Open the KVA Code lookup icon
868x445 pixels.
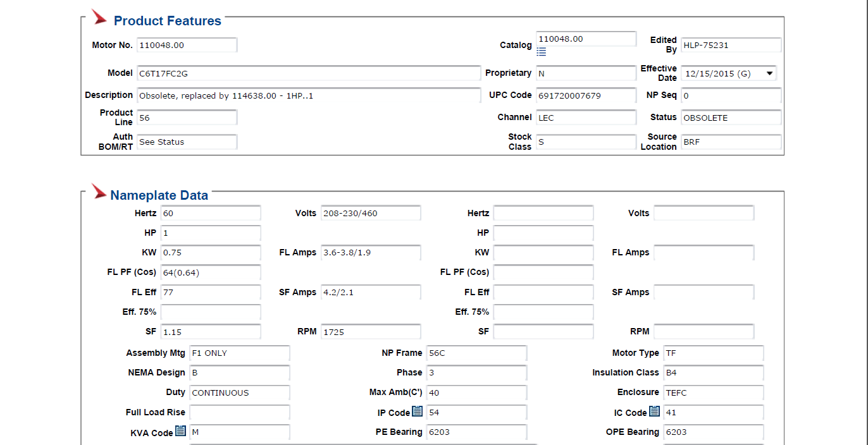coord(180,431)
